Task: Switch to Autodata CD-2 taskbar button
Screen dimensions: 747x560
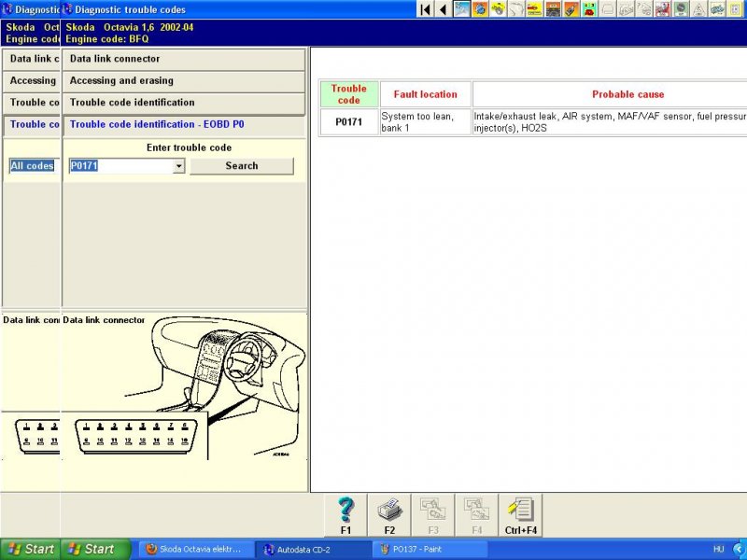Action: tap(314, 549)
